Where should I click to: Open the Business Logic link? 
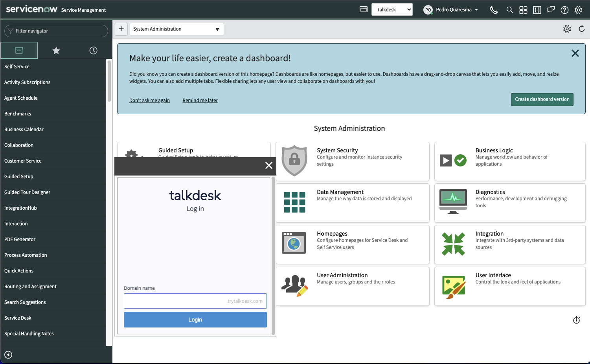pyautogui.click(x=494, y=150)
